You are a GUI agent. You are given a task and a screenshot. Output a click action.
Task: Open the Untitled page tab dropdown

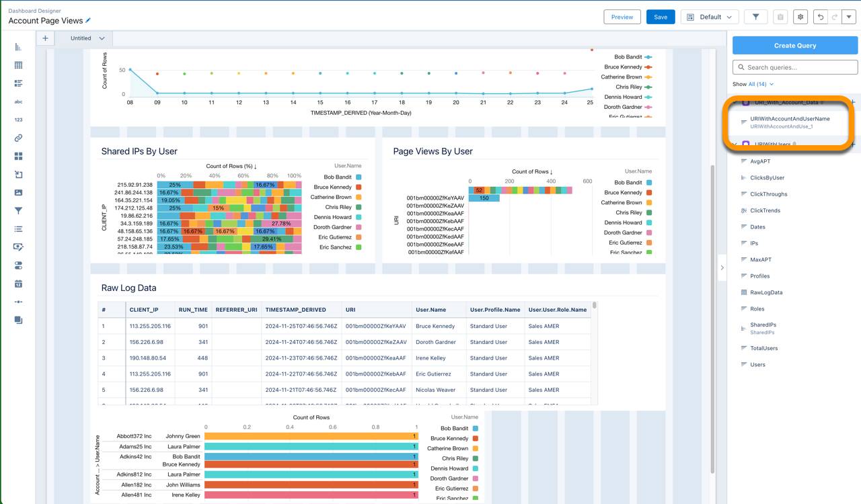(x=102, y=38)
